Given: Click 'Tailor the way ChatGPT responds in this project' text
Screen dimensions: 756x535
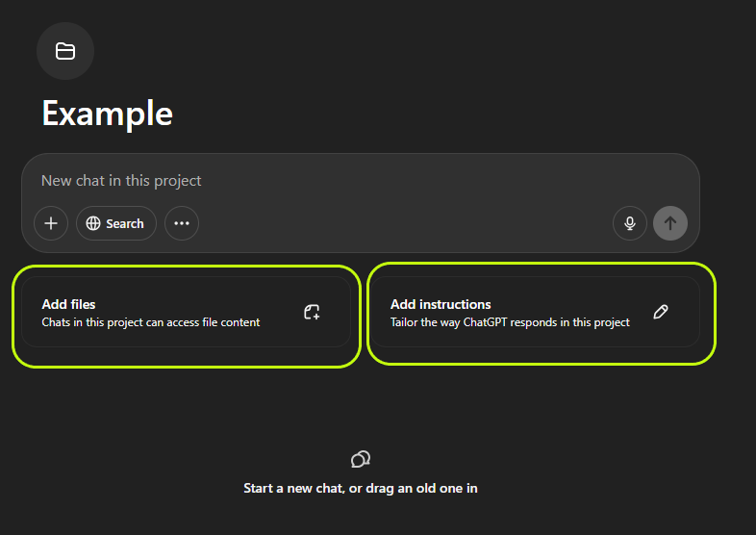Looking at the screenshot, I should coord(510,322).
